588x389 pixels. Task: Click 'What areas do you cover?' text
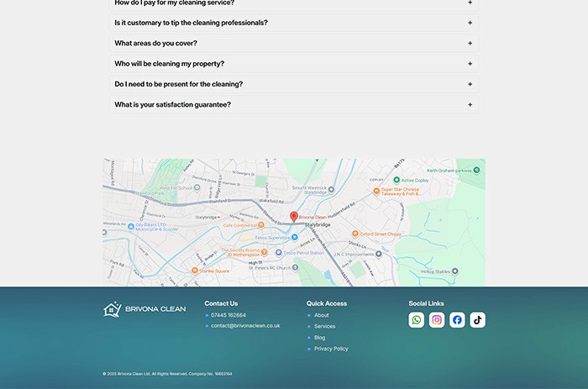[155, 43]
